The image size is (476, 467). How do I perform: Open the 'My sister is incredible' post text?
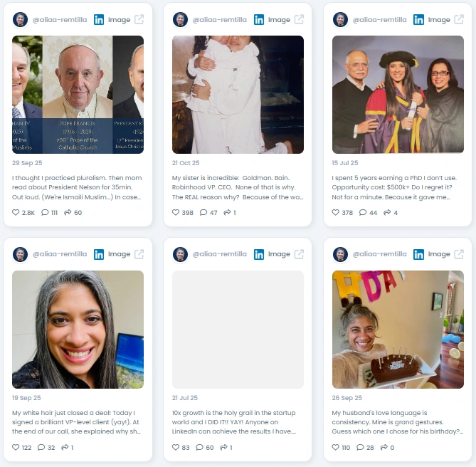[238, 187]
